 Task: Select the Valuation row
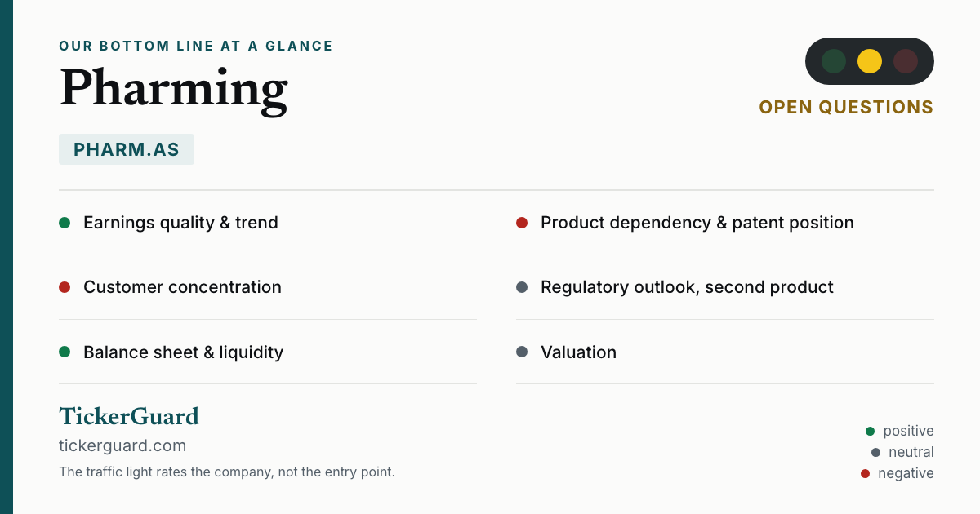725,352
